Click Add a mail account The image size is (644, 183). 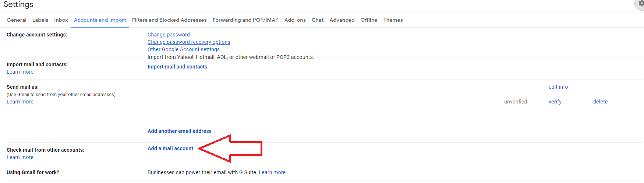point(170,148)
